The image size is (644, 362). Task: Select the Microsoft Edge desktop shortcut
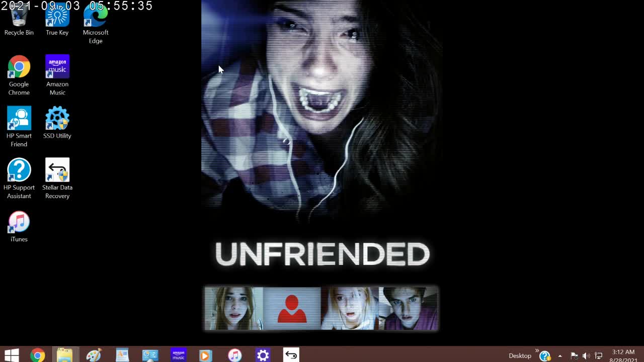[96, 24]
